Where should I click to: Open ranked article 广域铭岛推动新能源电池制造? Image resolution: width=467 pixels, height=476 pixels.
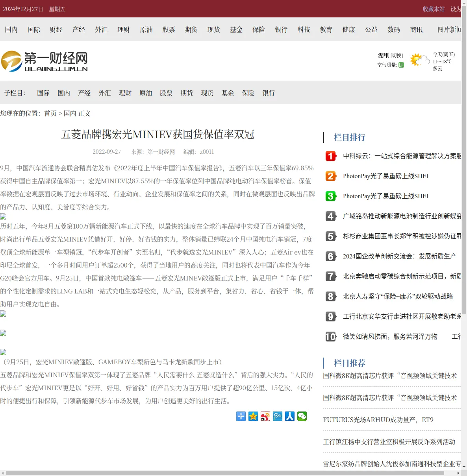[402, 216]
